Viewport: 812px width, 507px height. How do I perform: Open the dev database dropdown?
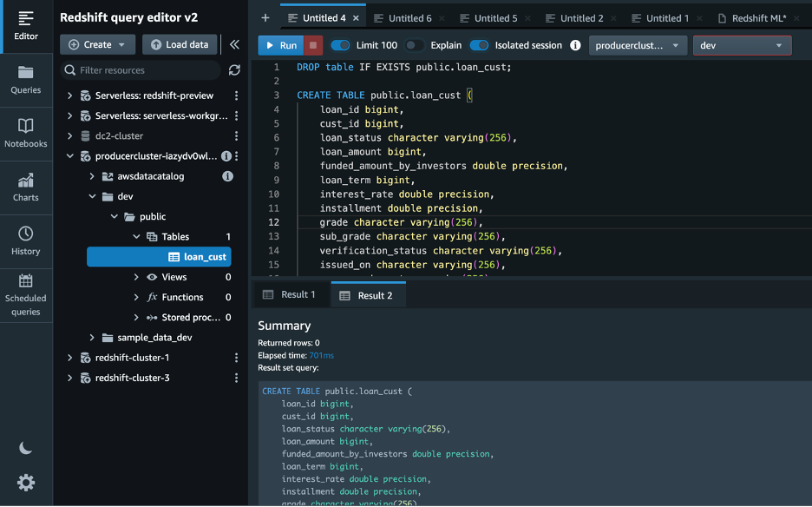tap(742, 45)
